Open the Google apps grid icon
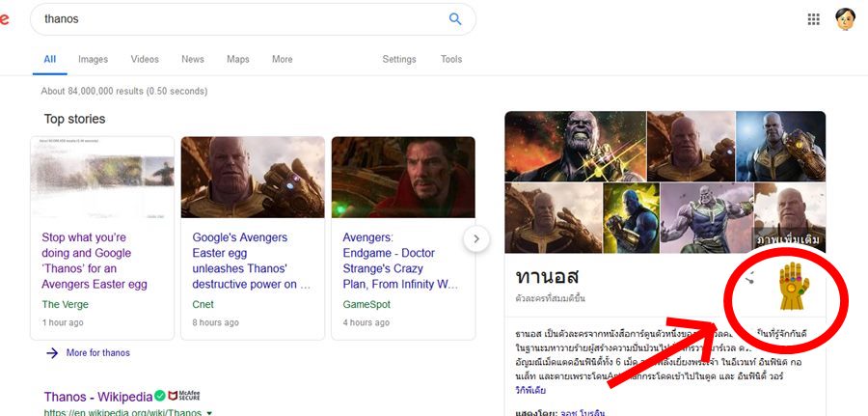Viewport: 868px width, 416px height. pos(813,19)
